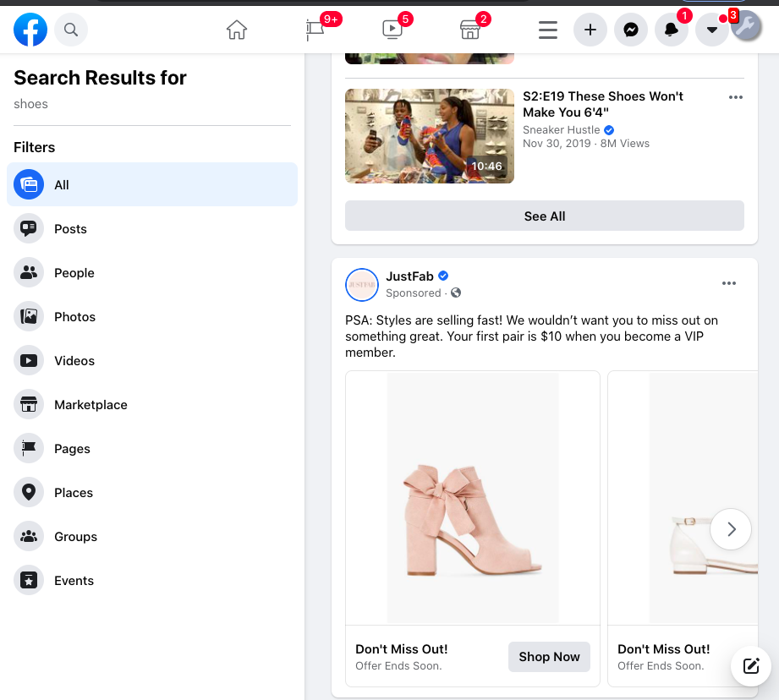Click the See All button
Screen dimensions: 779x700
(x=544, y=216)
